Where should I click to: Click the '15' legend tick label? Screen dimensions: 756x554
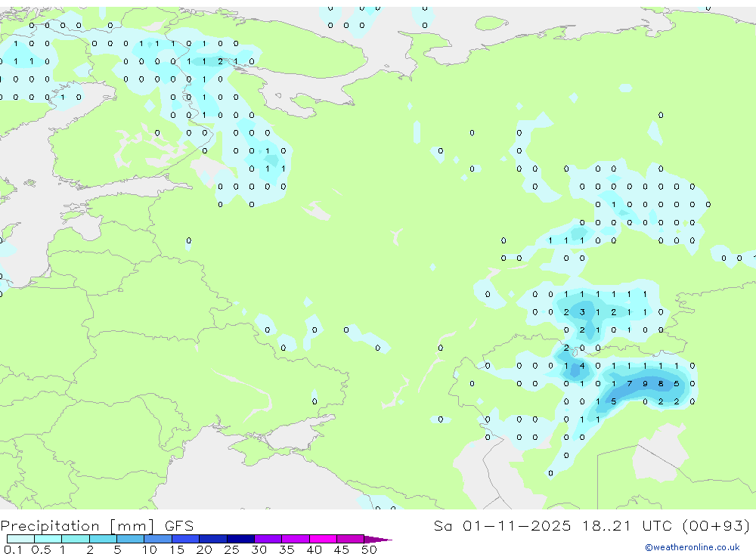[x=177, y=549]
